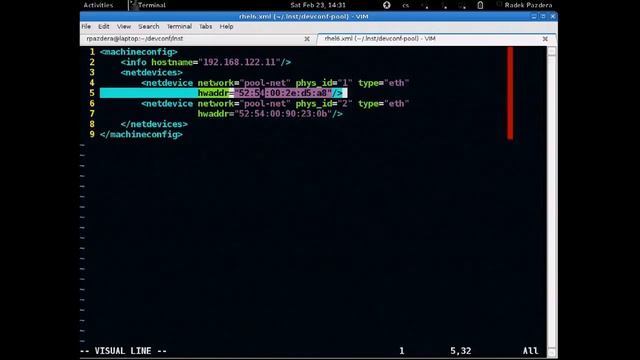Click the <machineconfig> opening tag
Screen dimensions: 640x360
[138, 52]
